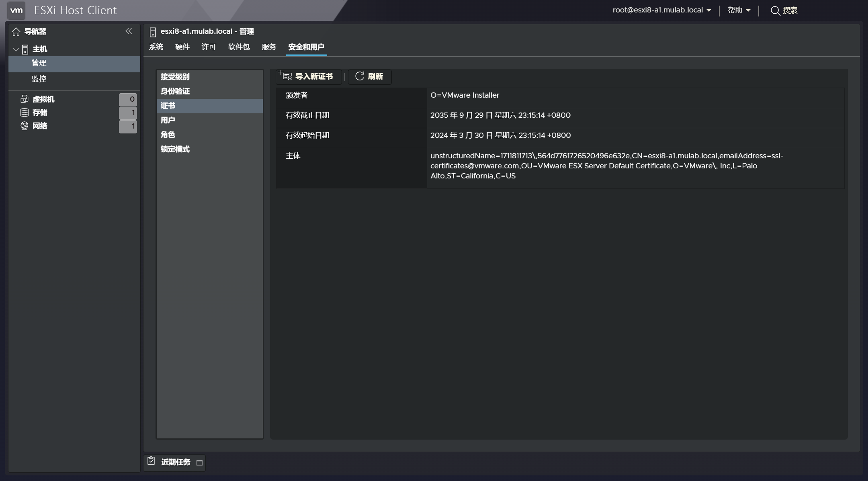This screenshot has width=868, height=481.
Task: Click the search magnifier icon
Action: point(775,11)
